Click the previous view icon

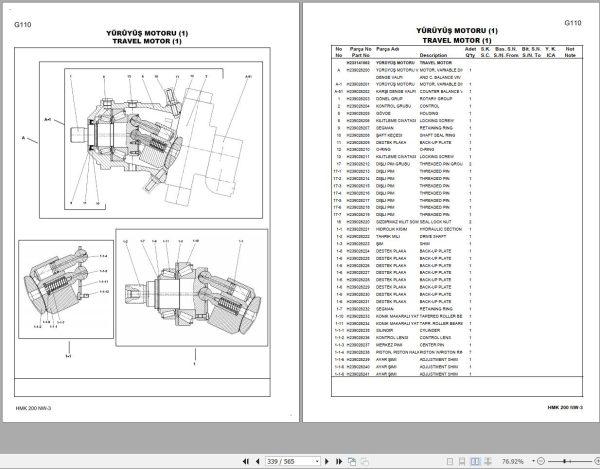(x=352, y=461)
